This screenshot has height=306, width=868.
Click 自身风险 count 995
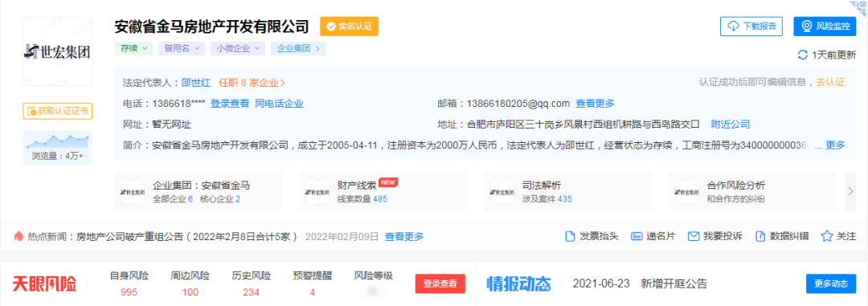point(129,292)
